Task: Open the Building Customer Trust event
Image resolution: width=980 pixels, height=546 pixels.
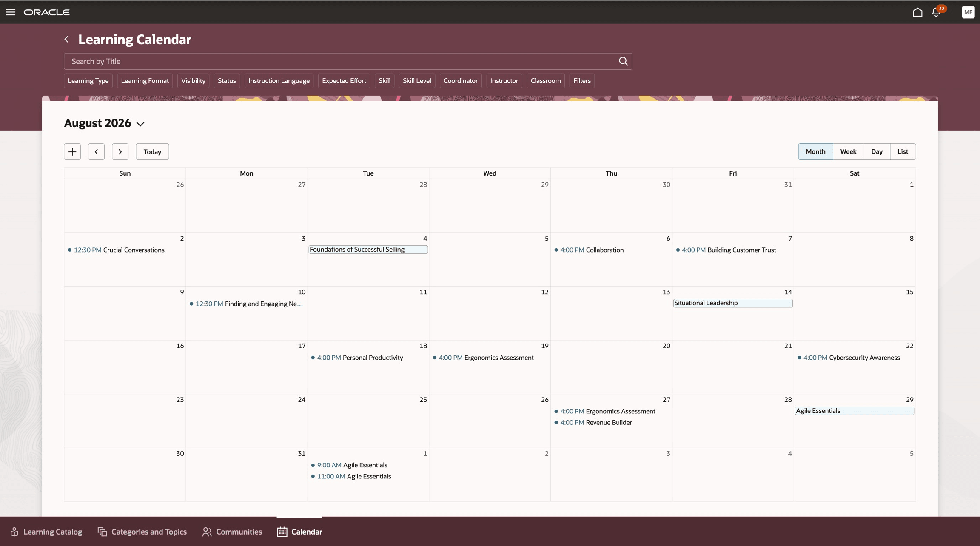Action: point(726,250)
